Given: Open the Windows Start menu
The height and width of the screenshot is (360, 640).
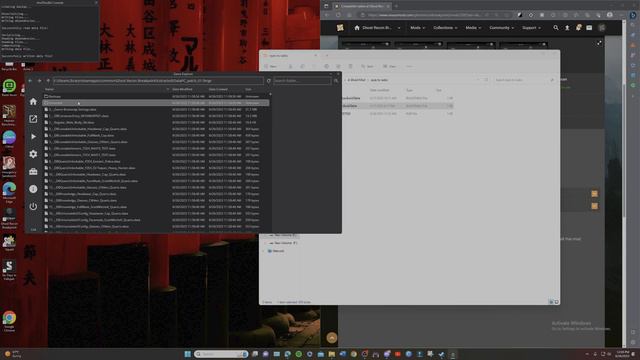Looking at the screenshot, I should pyautogui.click(x=187, y=354).
